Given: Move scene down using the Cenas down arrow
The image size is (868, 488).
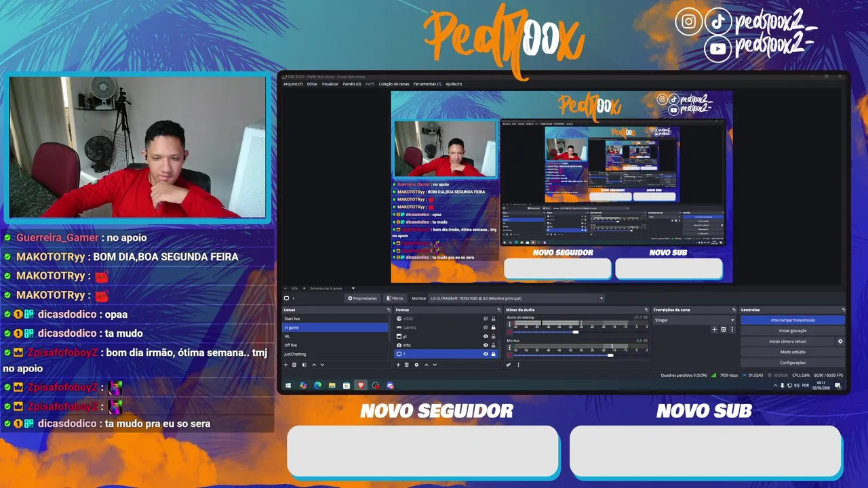Looking at the screenshot, I should click(322, 365).
